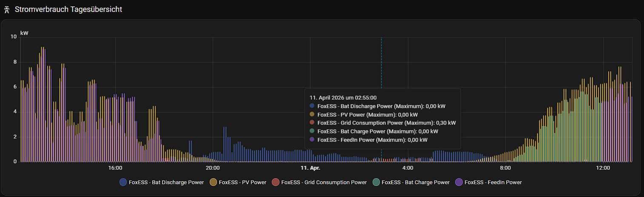Hide the FoxESS - PV Power series via legend label
This screenshot has width=644, height=197.
(242, 182)
